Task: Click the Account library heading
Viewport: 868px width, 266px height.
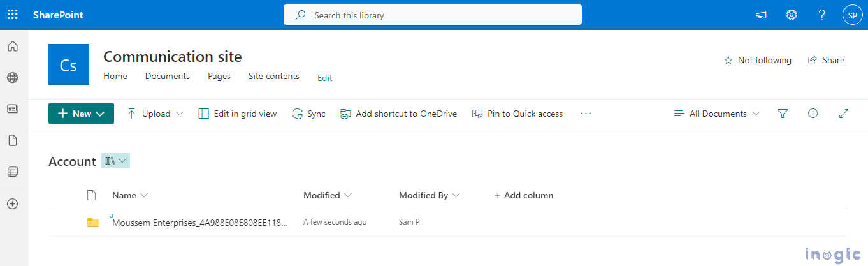Action: tap(72, 161)
